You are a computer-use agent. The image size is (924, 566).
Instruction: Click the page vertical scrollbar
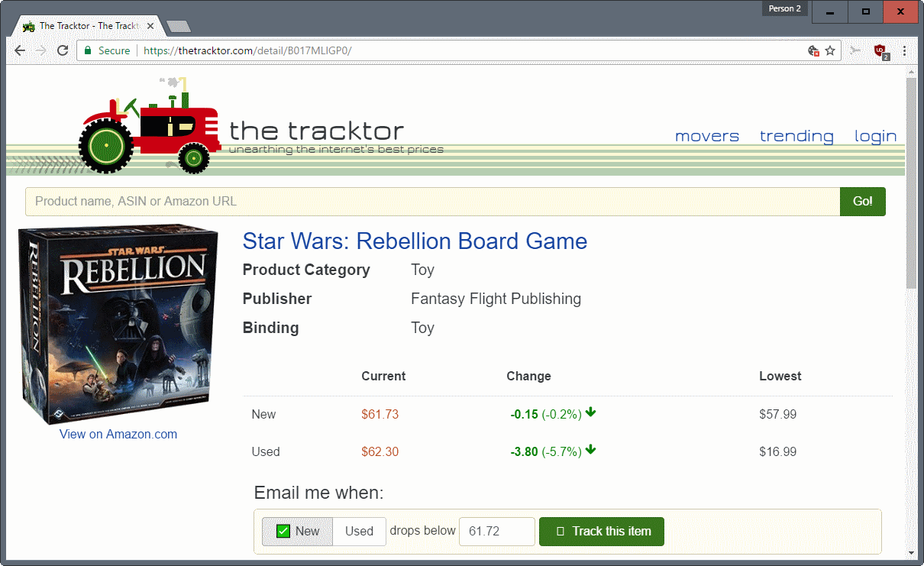pos(911,183)
